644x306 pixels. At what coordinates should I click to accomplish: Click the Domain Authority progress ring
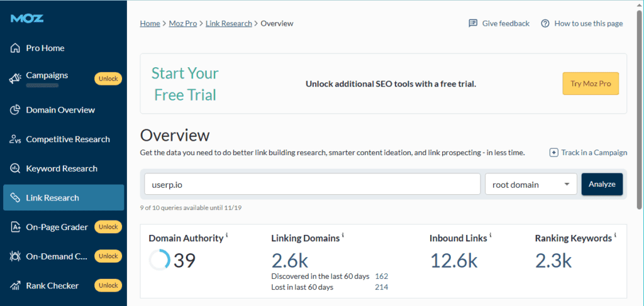[x=159, y=260]
